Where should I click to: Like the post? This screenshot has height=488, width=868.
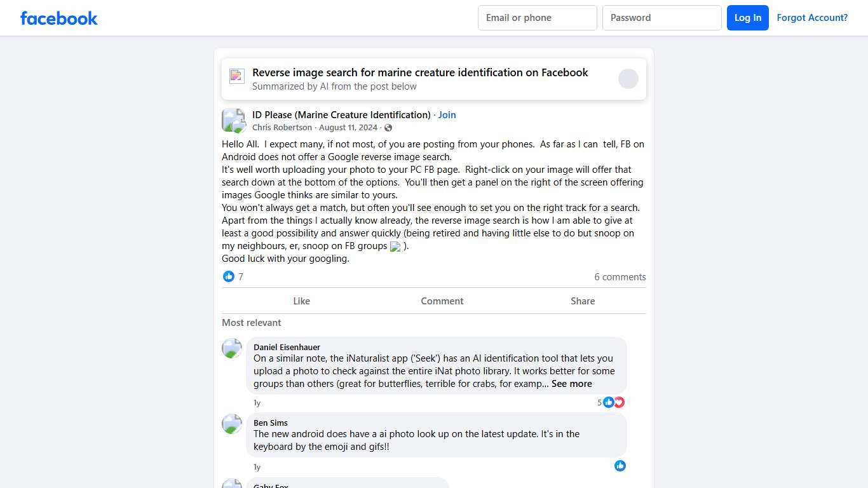pyautogui.click(x=301, y=301)
